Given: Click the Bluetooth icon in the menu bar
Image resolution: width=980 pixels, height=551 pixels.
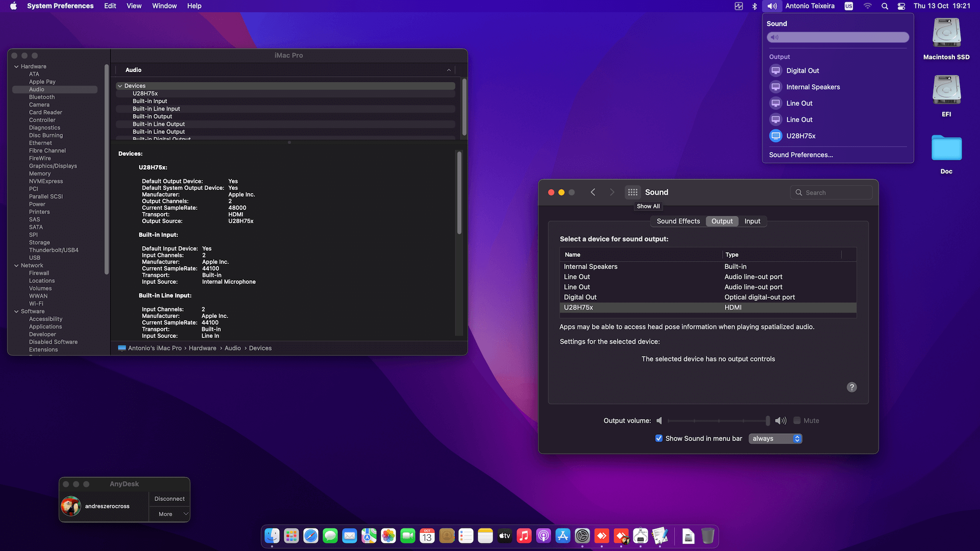Looking at the screenshot, I should click(x=754, y=6).
